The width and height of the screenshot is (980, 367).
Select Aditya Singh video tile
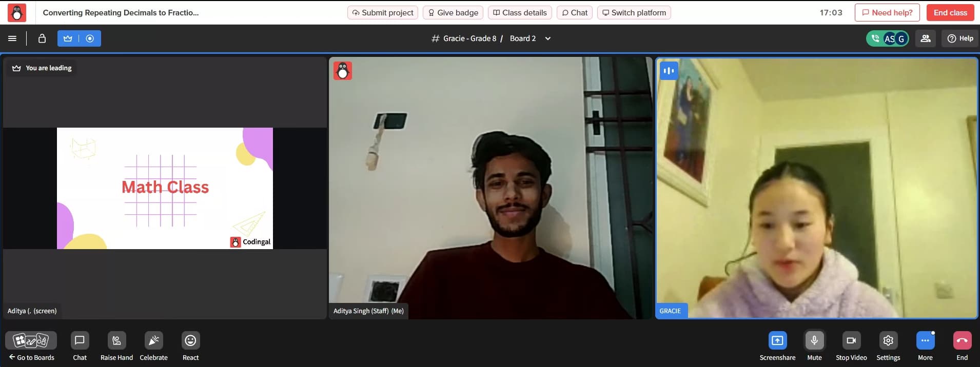(x=491, y=188)
